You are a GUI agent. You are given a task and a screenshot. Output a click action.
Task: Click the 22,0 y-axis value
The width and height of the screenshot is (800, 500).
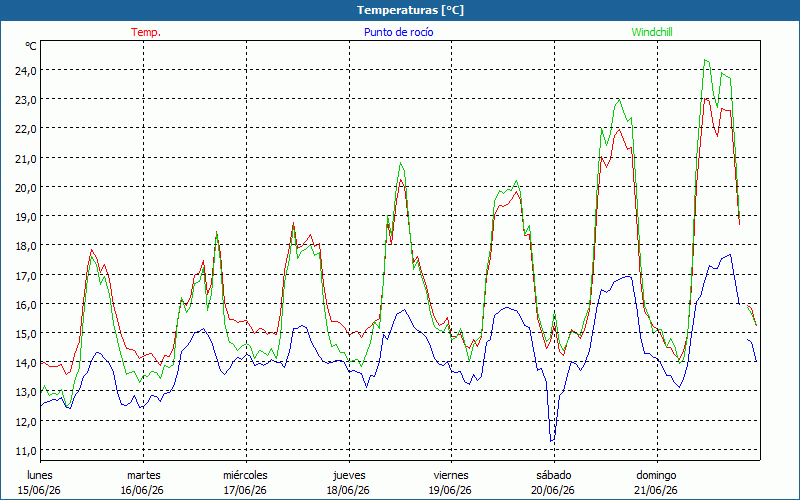pos(26,129)
